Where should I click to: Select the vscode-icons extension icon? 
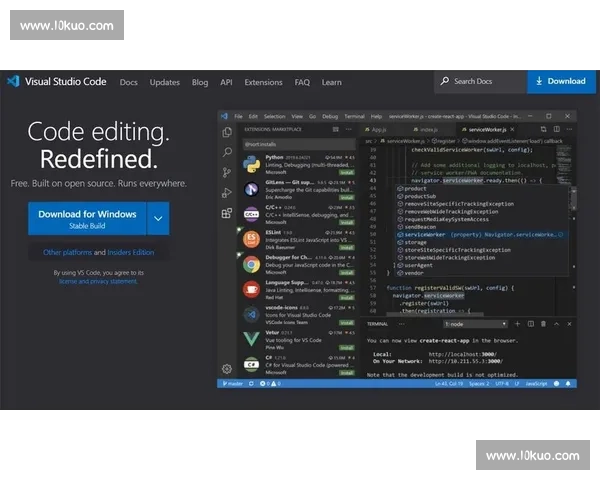[x=251, y=315]
